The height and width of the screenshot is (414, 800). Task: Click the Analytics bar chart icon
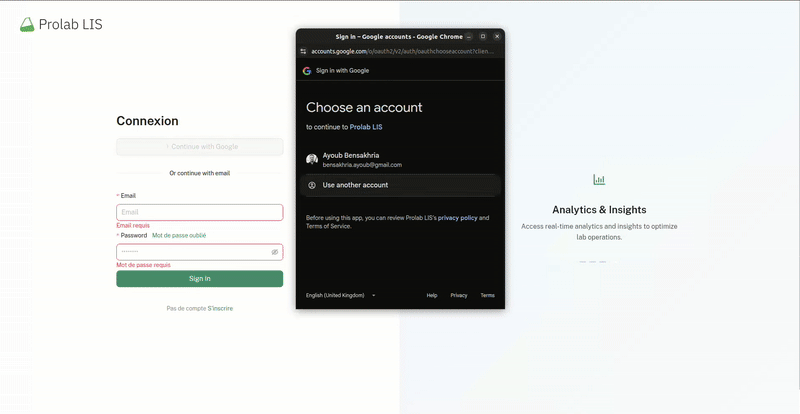point(599,179)
